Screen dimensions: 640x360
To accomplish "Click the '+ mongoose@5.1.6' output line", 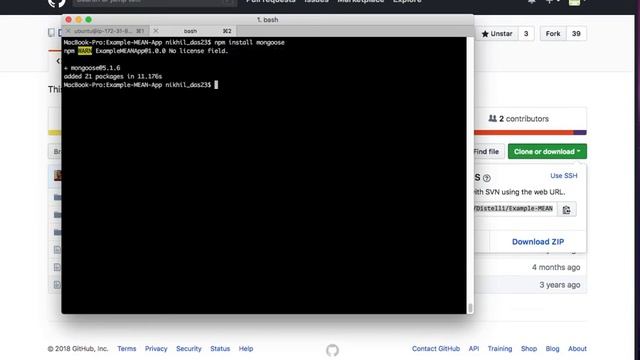I will tap(92, 68).
